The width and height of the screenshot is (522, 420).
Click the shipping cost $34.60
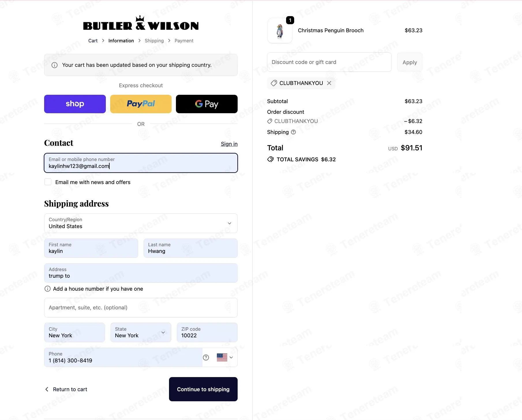tap(413, 132)
